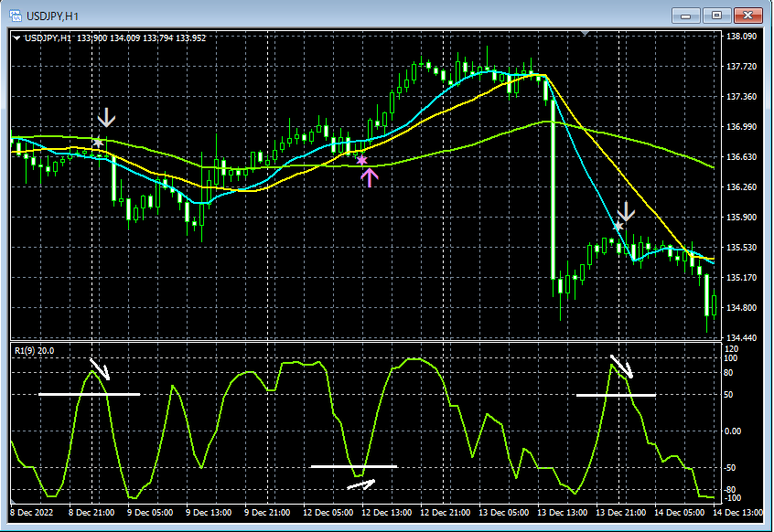Click the 138.090 price scale label
The height and width of the screenshot is (532, 774).
742,37
